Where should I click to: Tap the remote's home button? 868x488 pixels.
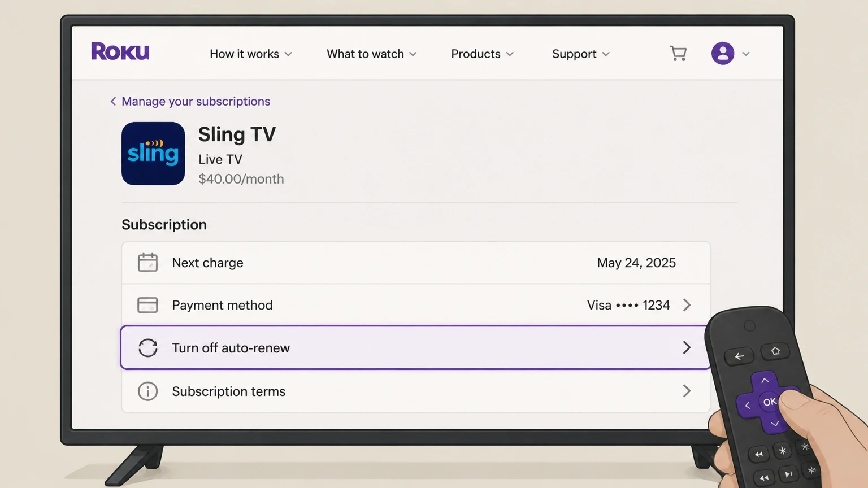pyautogui.click(x=775, y=351)
